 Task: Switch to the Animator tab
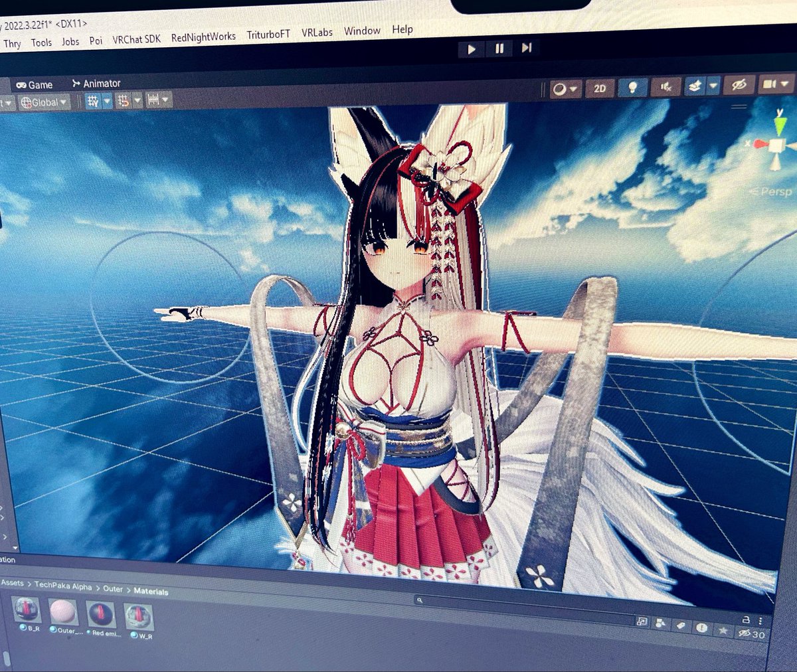tap(96, 84)
